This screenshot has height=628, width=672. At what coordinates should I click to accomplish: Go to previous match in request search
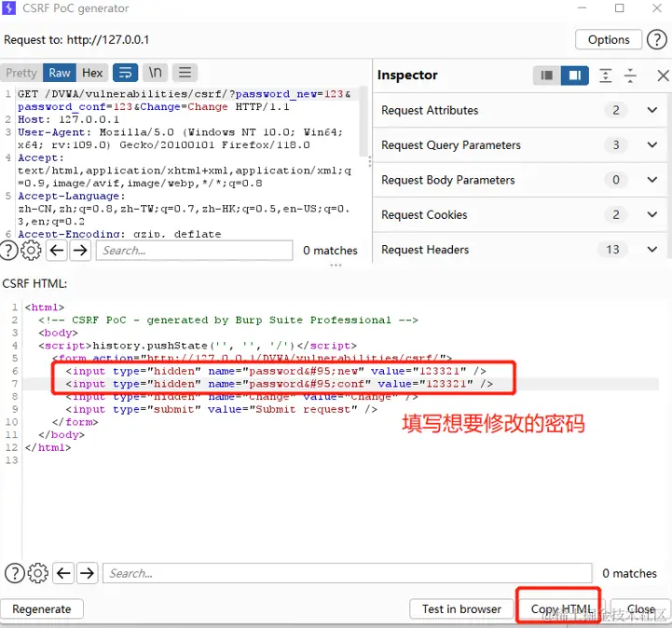tap(57, 250)
